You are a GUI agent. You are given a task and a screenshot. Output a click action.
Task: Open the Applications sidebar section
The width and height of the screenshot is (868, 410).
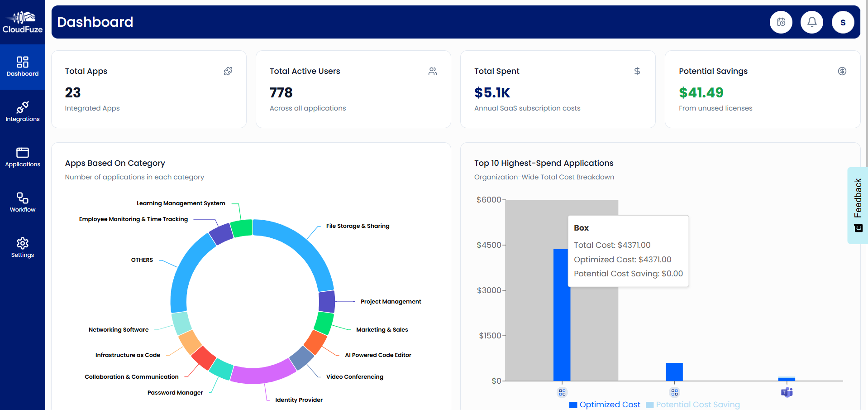coord(23,157)
